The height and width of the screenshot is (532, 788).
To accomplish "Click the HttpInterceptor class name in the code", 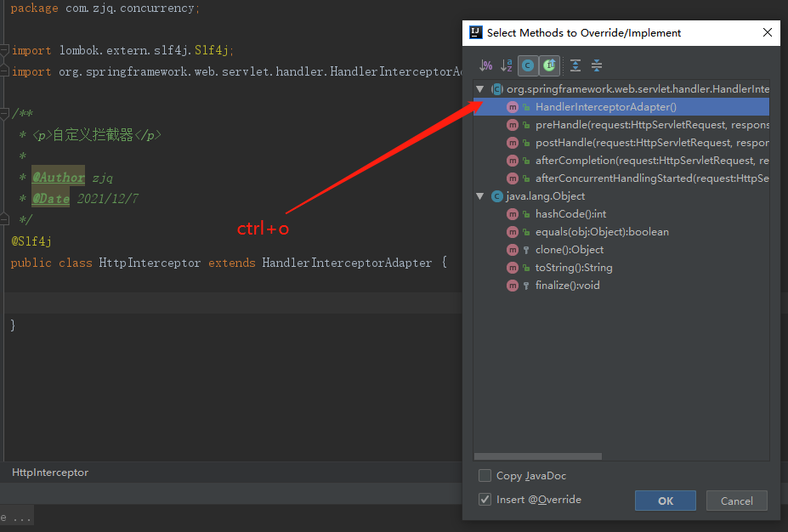I will [150, 263].
